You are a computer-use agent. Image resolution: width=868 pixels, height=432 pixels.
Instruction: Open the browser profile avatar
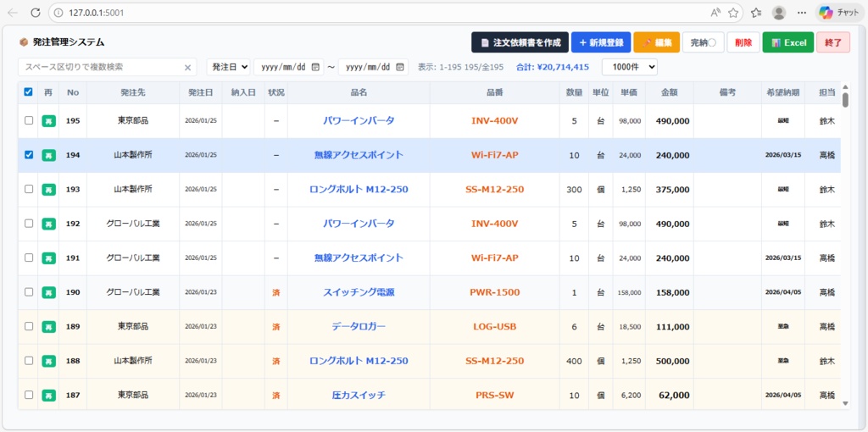click(x=779, y=13)
